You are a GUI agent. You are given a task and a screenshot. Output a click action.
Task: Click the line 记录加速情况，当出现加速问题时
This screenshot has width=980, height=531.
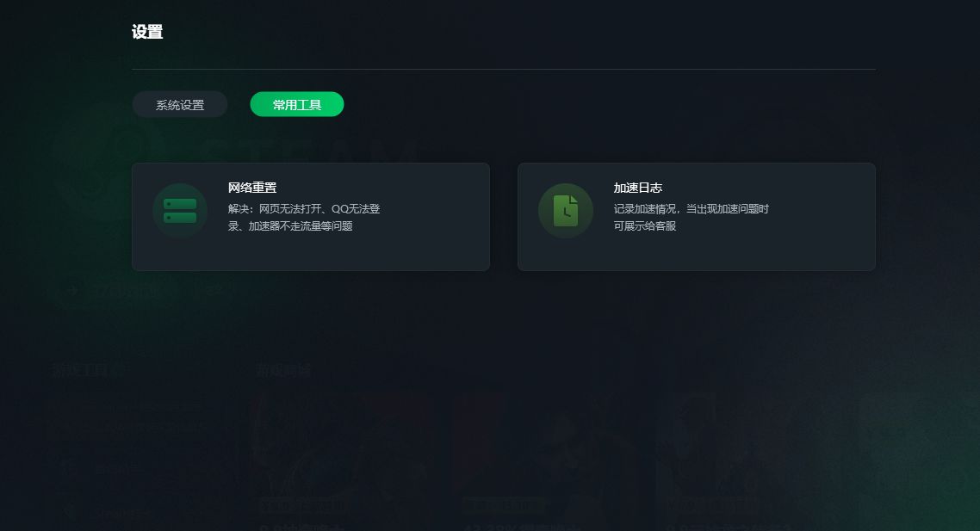(692, 208)
